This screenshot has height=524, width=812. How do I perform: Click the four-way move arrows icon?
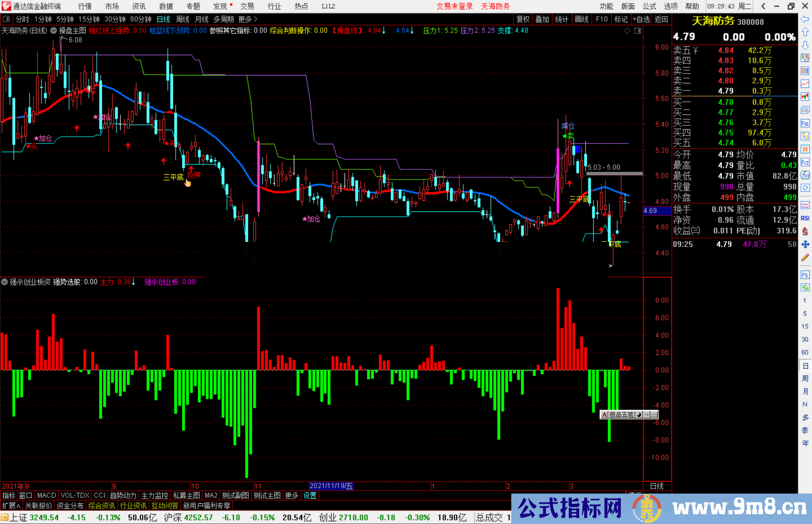(x=805, y=245)
